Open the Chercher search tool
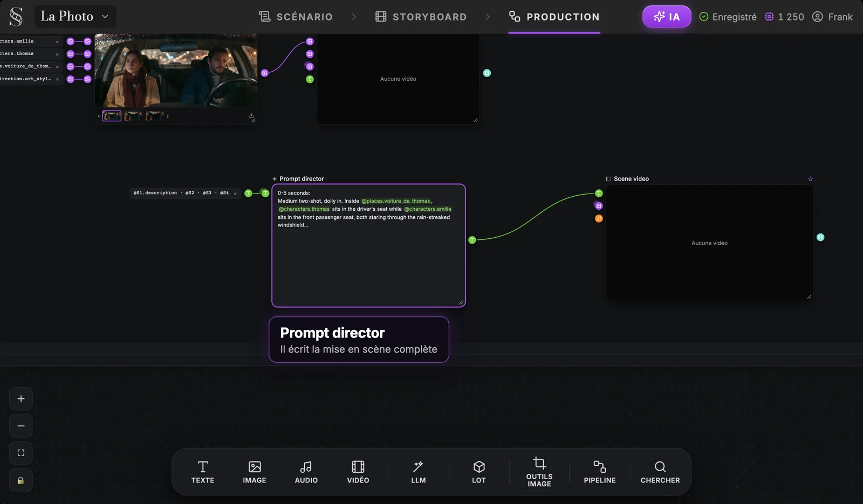This screenshot has height=504, width=863. point(660,472)
